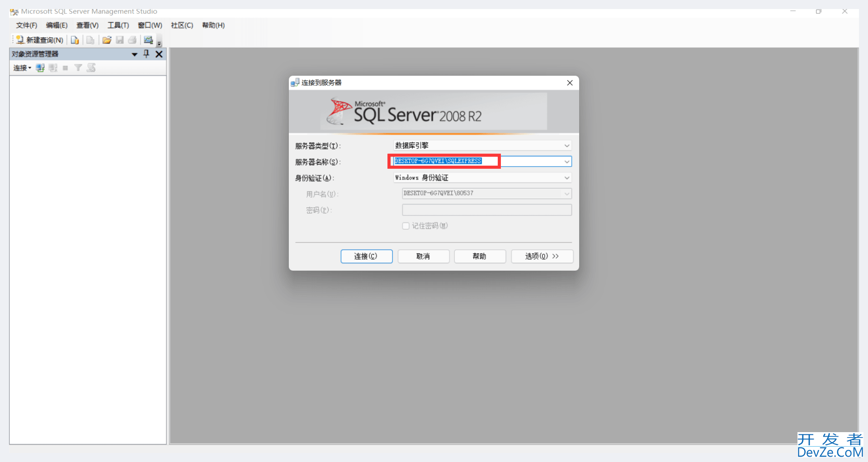The width and height of the screenshot is (868, 462).
Task: Click the 连接(C) button
Action: (x=366, y=256)
